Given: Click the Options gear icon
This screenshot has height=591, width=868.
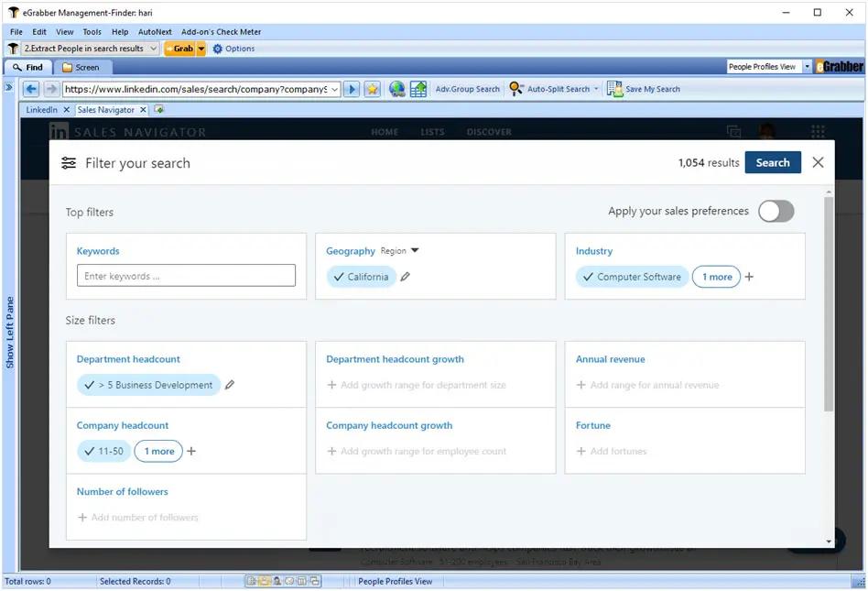Looking at the screenshot, I should pyautogui.click(x=218, y=49).
